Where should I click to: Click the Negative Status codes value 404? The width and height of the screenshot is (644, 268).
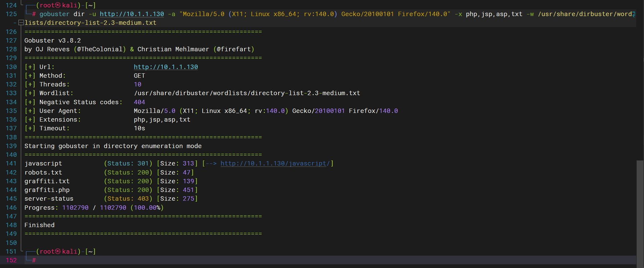coord(140,102)
